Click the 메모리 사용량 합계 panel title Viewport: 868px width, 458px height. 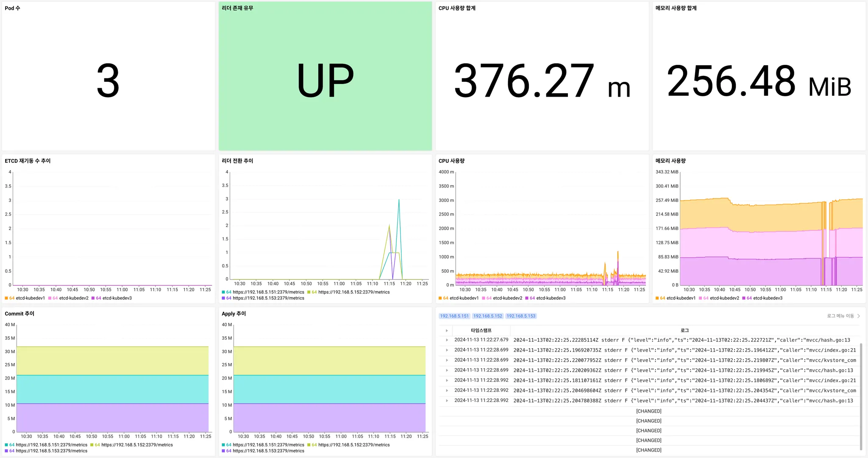tap(676, 8)
